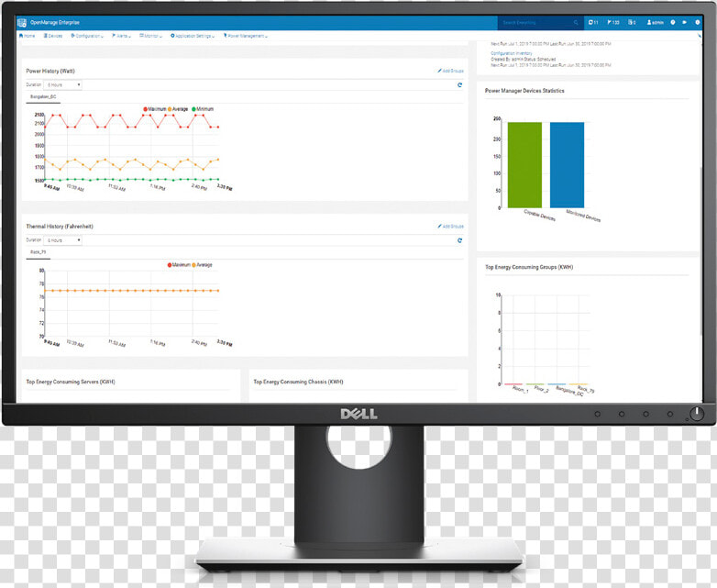This screenshot has width=717, height=588.
Task: Click the Floor_2 axis label
Action: pyautogui.click(x=541, y=390)
